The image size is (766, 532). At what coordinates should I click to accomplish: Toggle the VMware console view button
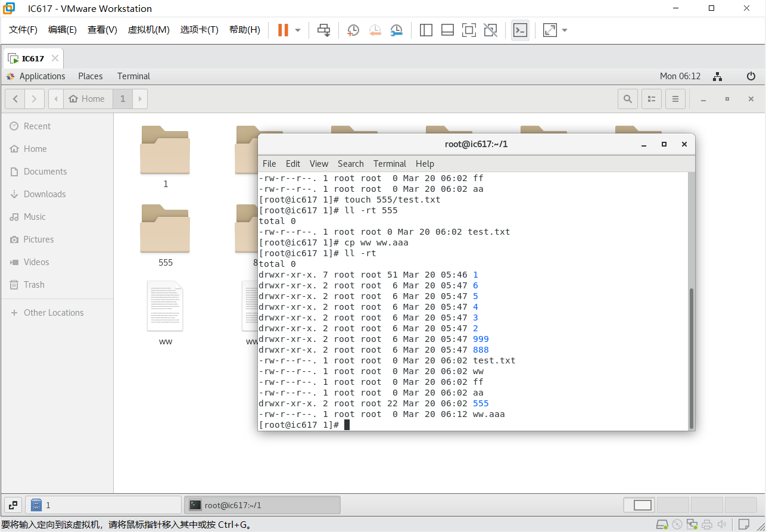pyautogui.click(x=520, y=30)
